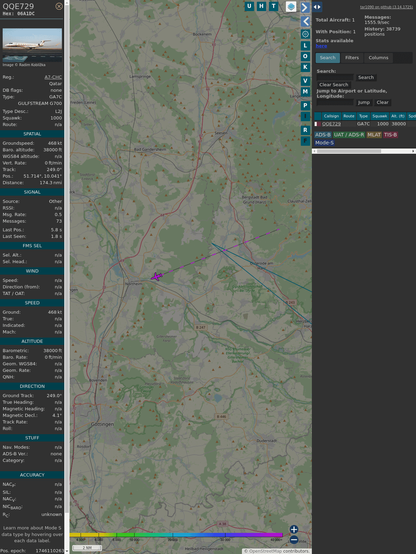Focus the Search text field
The height and width of the screenshot is (554, 416).
(335, 77)
